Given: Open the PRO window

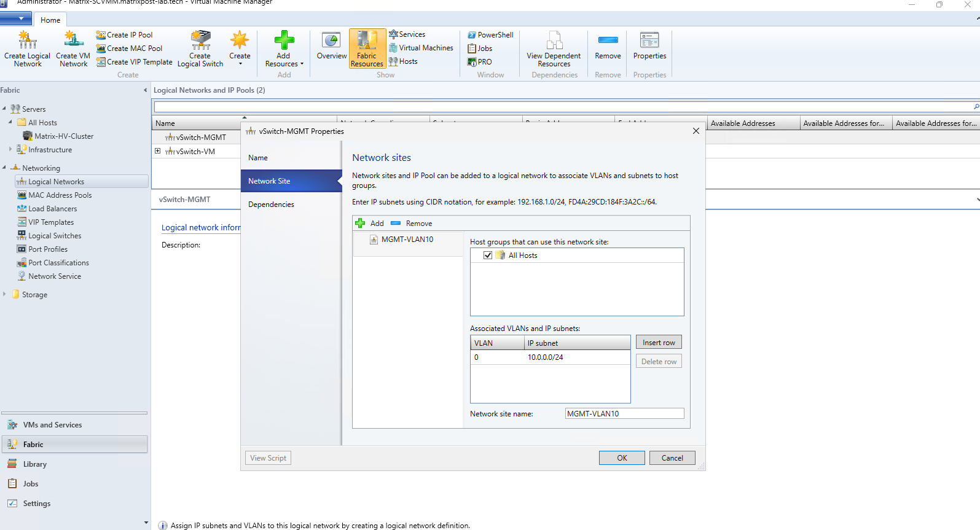Looking at the screenshot, I should 480,62.
